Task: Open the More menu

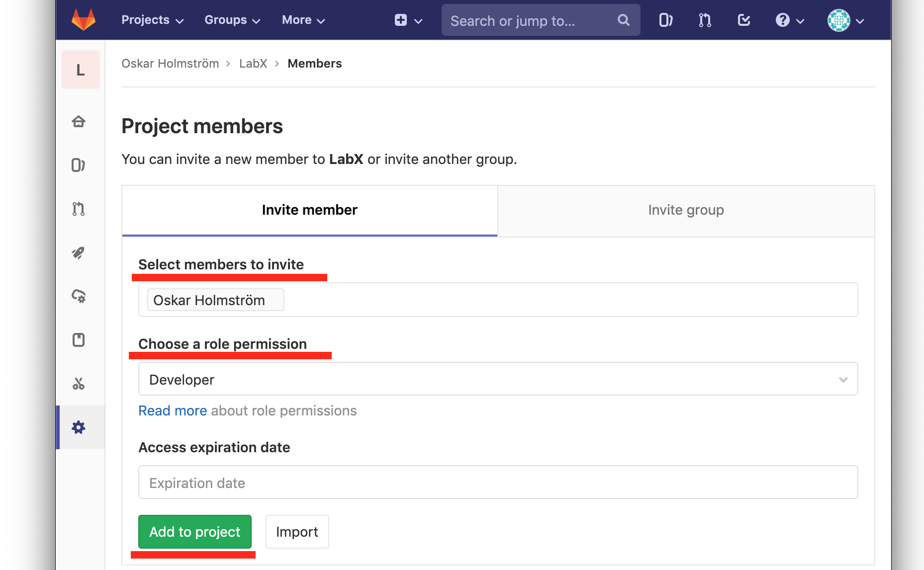Action: 303,20
